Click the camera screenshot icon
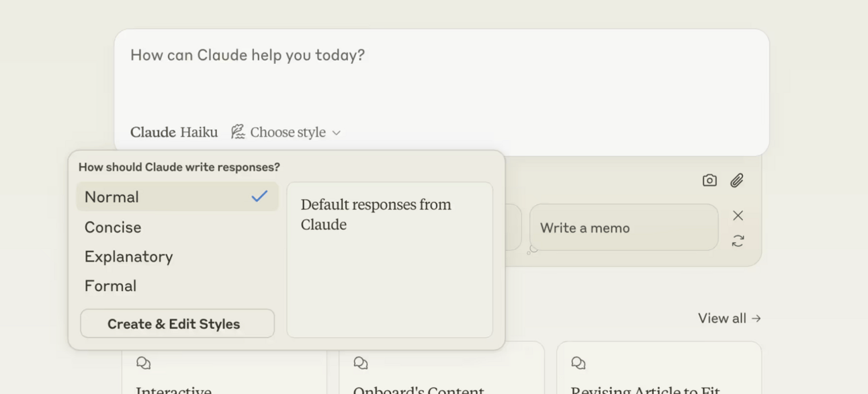The height and width of the screenshot is (394, 868). (709, 180)
